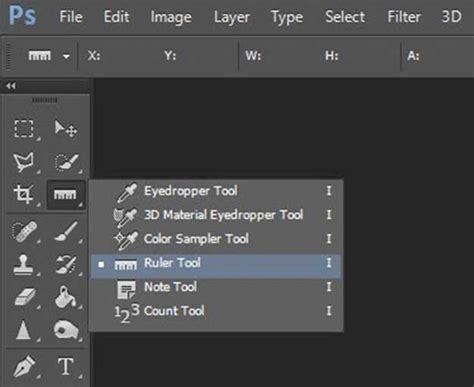Select the Rectangular Marquee tool
The width and height of the screenshot is (474, 387).
(24, 129)
